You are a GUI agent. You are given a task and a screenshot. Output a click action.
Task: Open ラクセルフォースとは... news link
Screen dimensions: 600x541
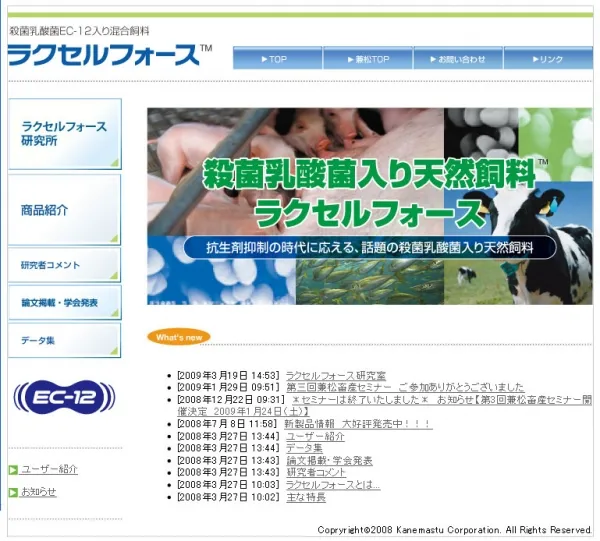point(333,485)
